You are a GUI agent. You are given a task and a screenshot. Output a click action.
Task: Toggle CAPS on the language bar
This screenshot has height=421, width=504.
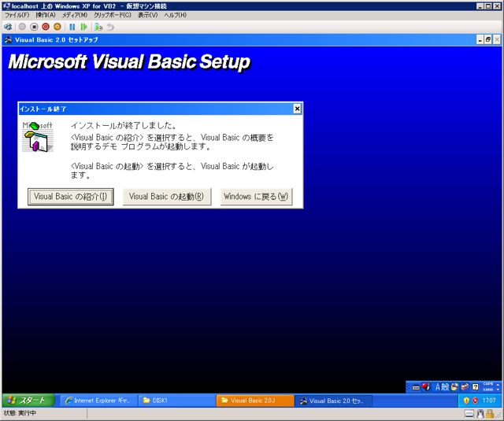(x=488, y=384)
